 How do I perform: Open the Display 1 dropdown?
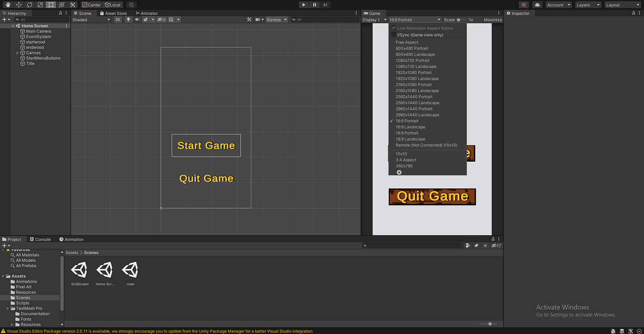[374, 20]
